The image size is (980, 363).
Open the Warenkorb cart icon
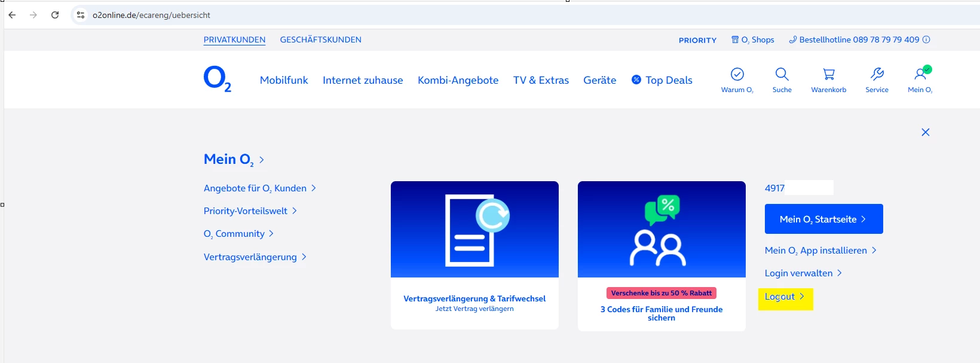click(x=829, y=74)
